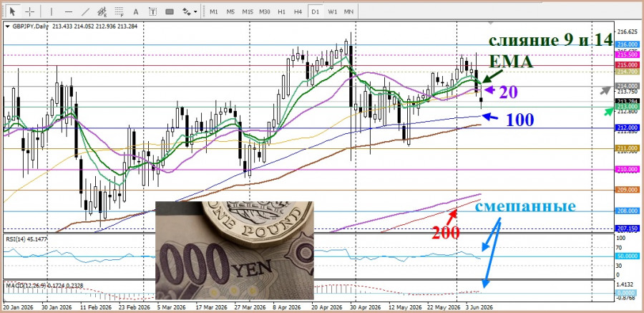Expand the arrows tool dropdown arrow

pyautogui.click(x=195, y=12)
